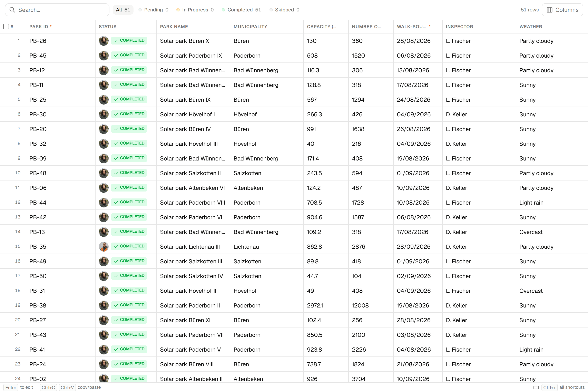Select capacity cell '116.3'

tap(326, 70)
